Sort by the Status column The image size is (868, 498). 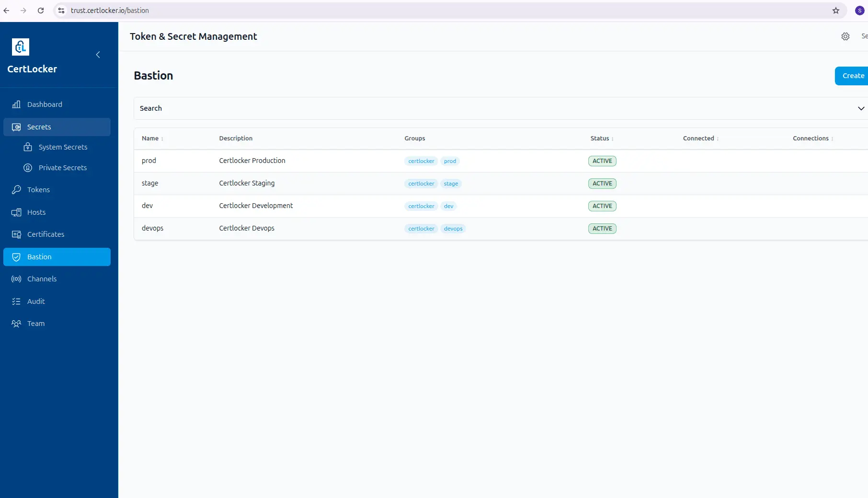pos(602,139)
